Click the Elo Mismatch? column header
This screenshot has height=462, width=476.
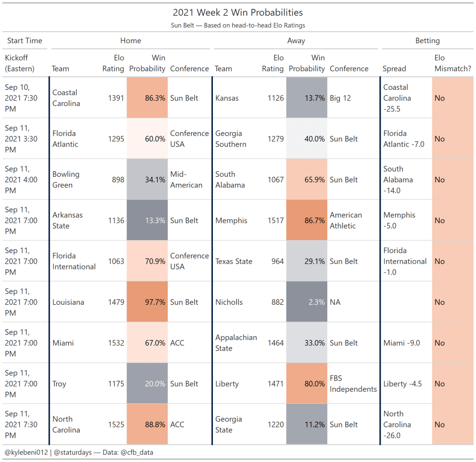(x=452, y=63)
